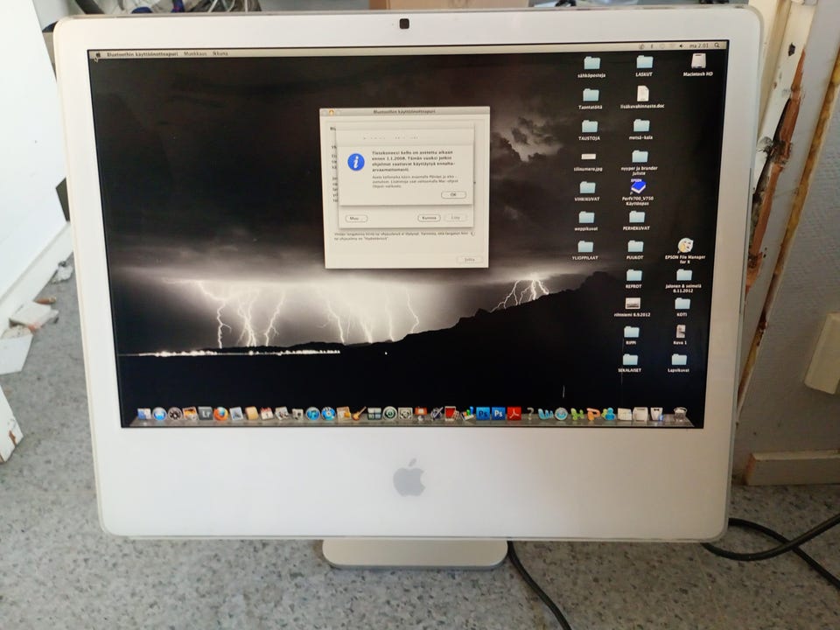Open Time Machine from the Dock
840x630 pixels.
point(389,413)
